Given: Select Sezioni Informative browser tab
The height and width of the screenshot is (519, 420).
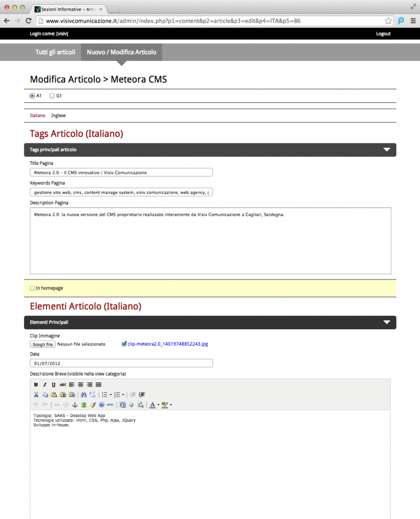Looking at the screenshot, I should (68, 9).
